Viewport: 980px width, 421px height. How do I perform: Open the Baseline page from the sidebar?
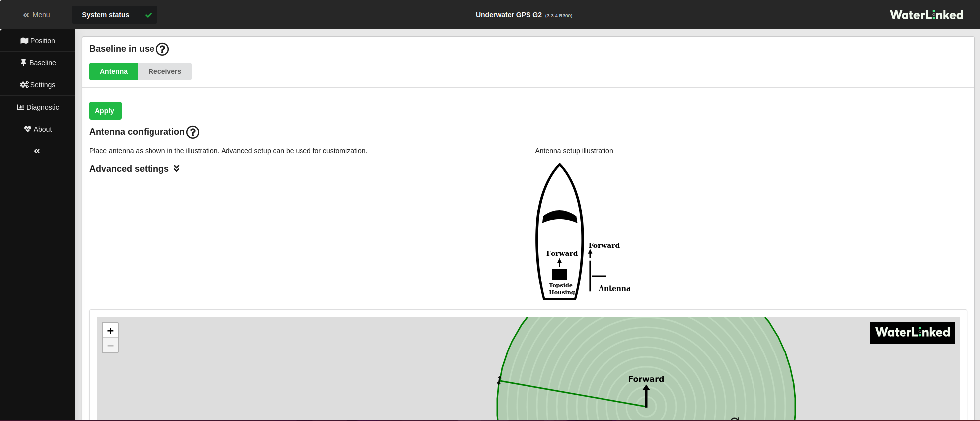[38, 63]
